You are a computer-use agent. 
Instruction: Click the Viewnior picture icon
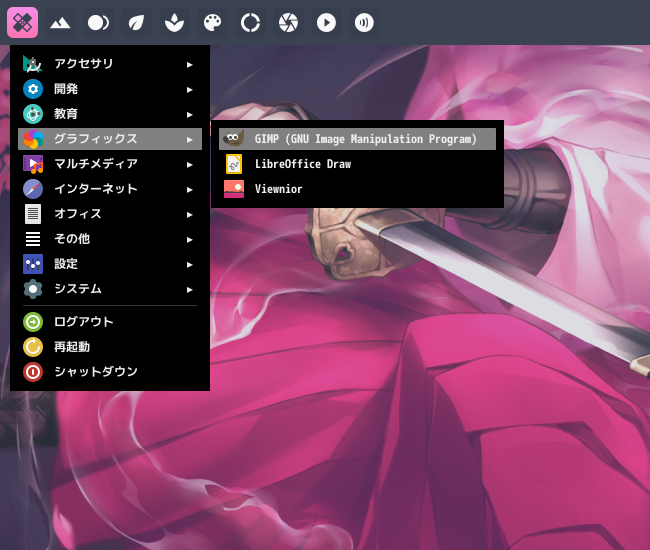tap(234, 189)
